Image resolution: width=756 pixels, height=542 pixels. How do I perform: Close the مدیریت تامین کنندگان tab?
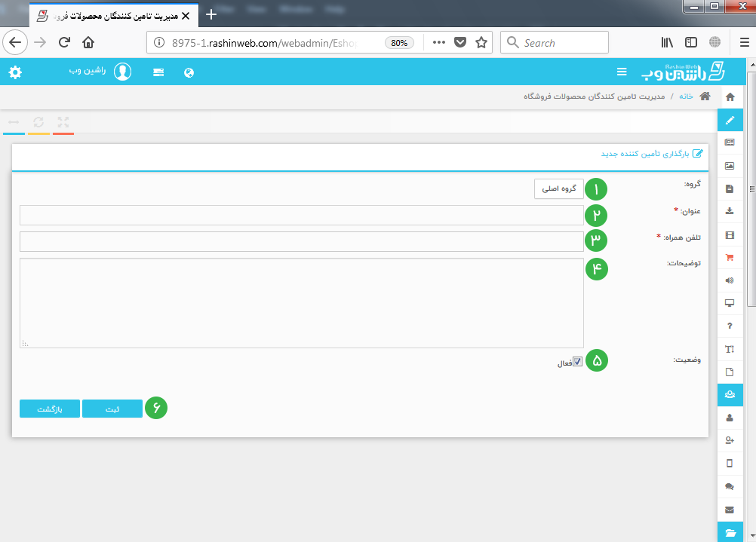pyautogui.click(x=186, y=16)
